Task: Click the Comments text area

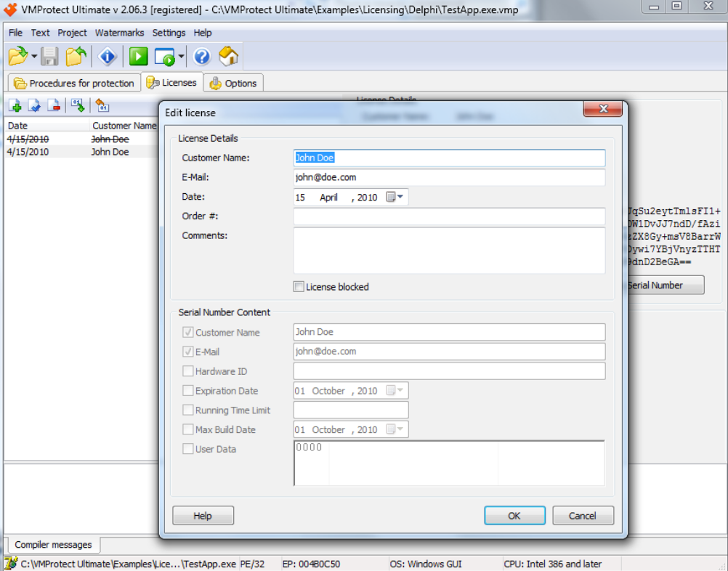Action: (449, 251)
